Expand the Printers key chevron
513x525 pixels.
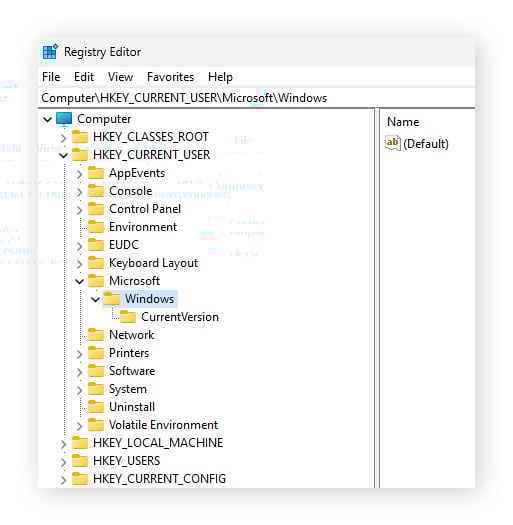click(80, 354)
